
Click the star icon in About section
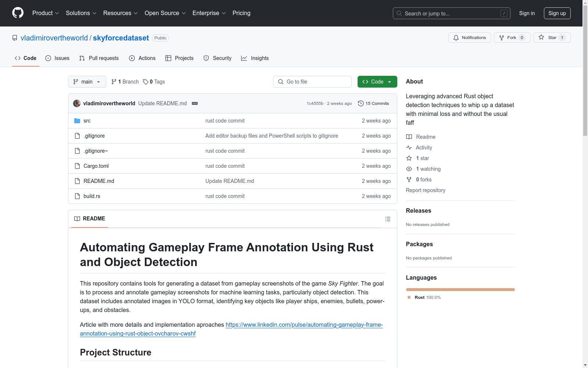pyautogui.click(x=409, y=158)
